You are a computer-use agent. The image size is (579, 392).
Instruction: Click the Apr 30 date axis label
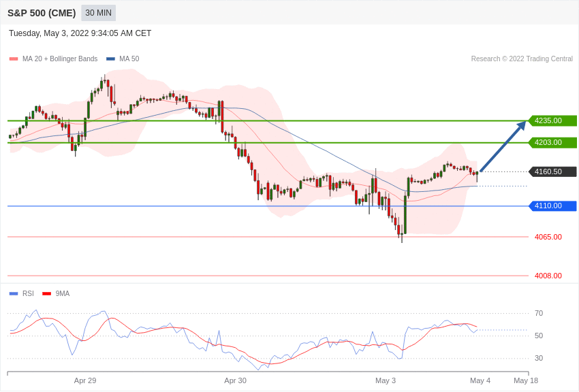[x=235, y=380]
